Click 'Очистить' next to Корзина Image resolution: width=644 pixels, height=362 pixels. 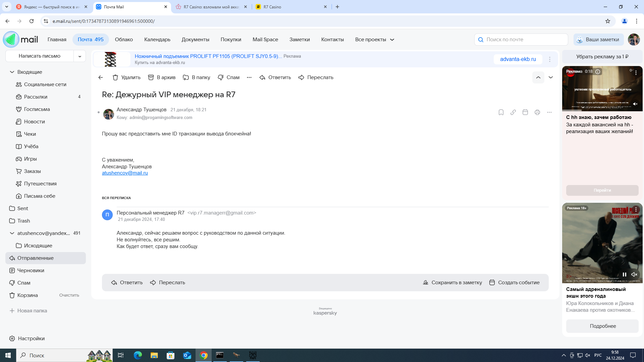pyautogui.click(x=69, y=295)
